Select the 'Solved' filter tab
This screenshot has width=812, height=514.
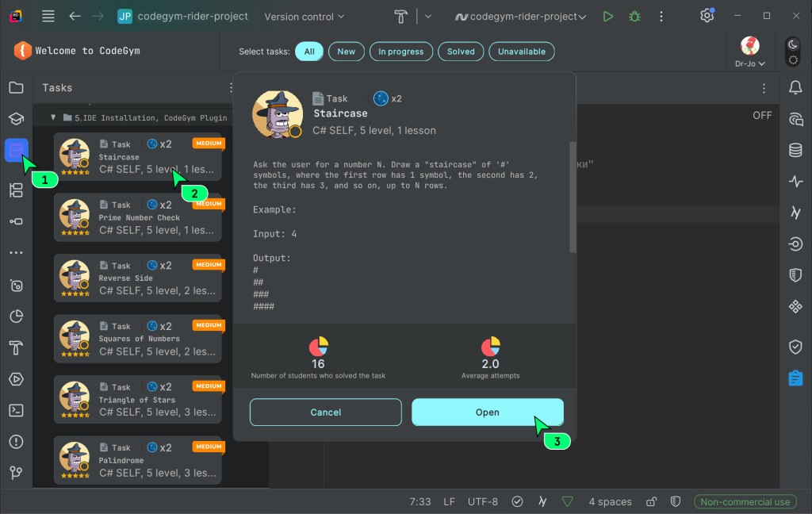click(x=461, y=52)
